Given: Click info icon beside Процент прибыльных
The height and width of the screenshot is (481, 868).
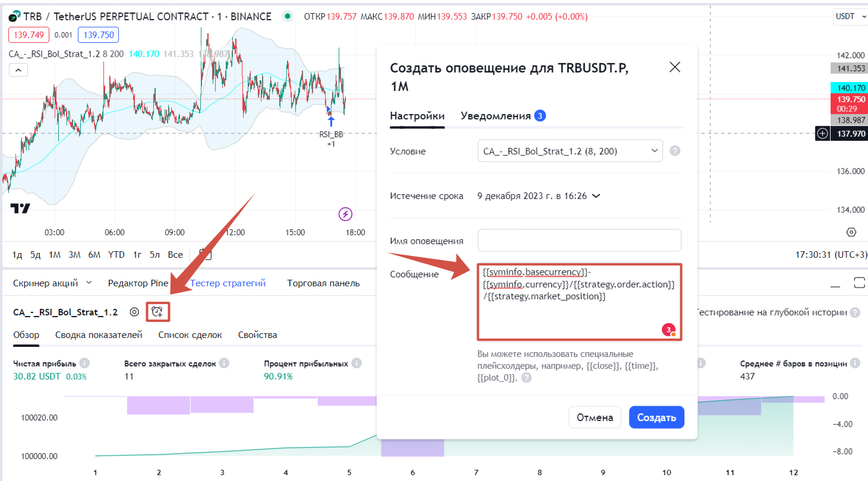Looking at the screenshot, I should click(355, 363).
